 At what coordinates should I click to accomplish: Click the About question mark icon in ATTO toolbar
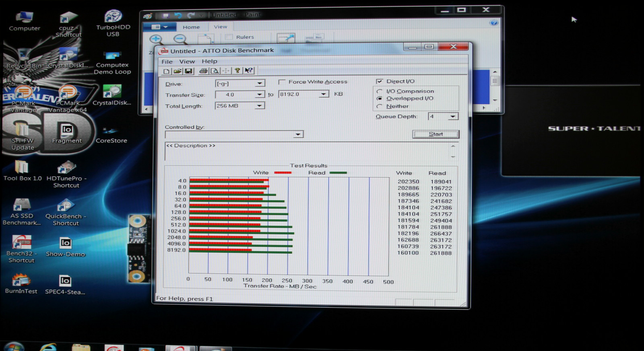point(237,70)
